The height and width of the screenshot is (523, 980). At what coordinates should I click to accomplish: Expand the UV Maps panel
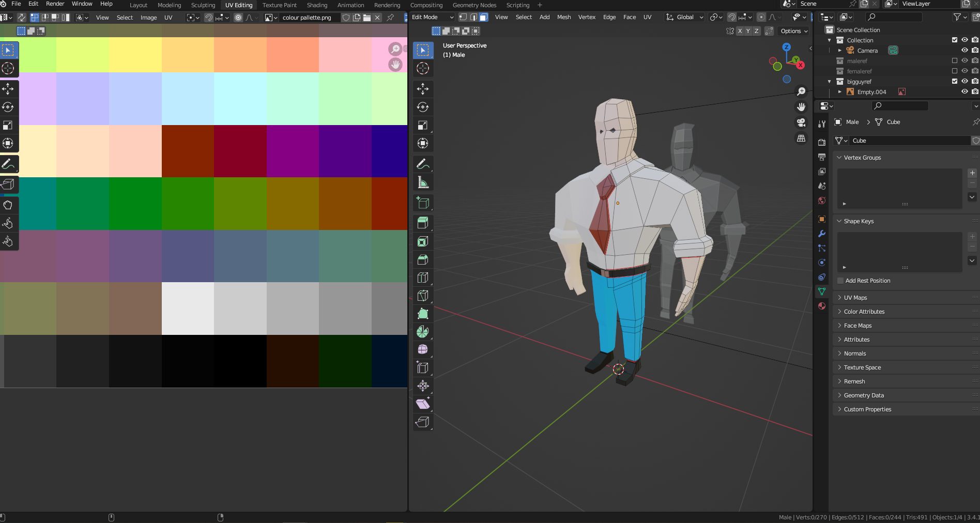[855, 298]
